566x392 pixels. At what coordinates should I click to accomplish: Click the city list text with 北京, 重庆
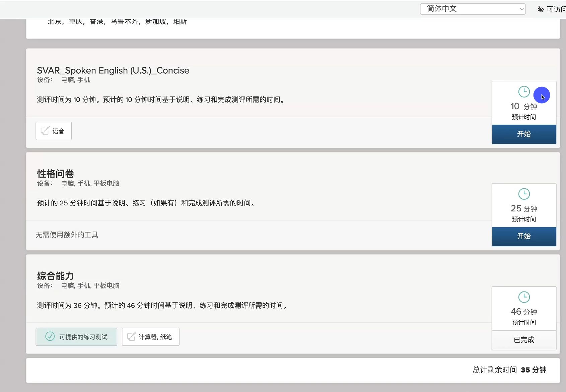coord(117,22)
